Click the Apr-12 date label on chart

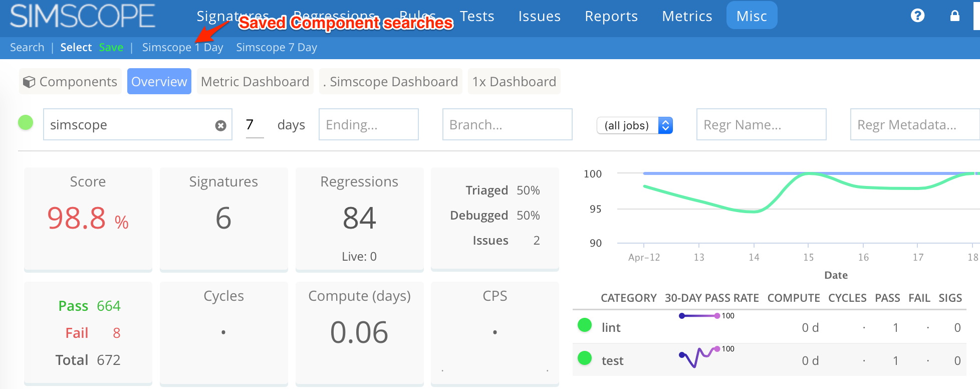[x=644, y=257]
